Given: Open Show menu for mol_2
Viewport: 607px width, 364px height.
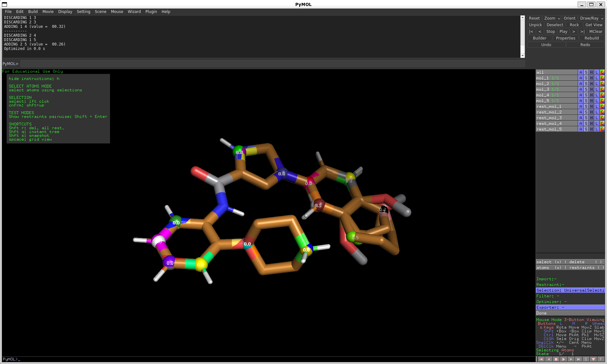Looking at the screenshot, I should point(586,84).
